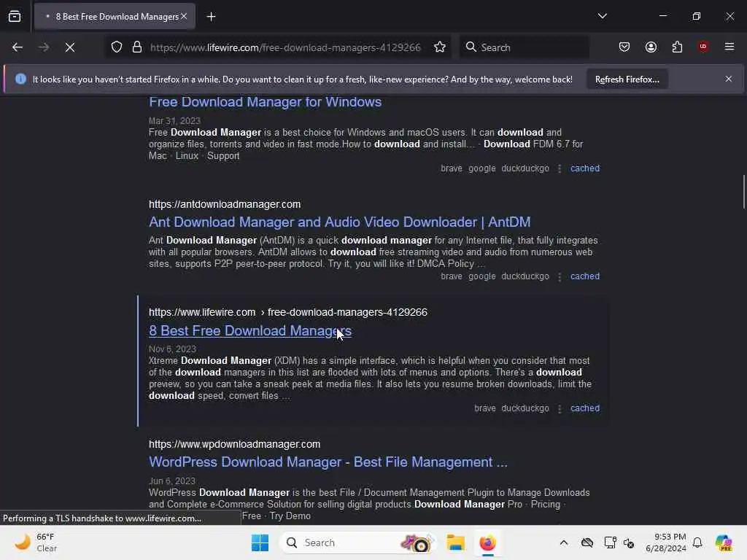Dismiss the Firefox notification bar

(729, 79)
